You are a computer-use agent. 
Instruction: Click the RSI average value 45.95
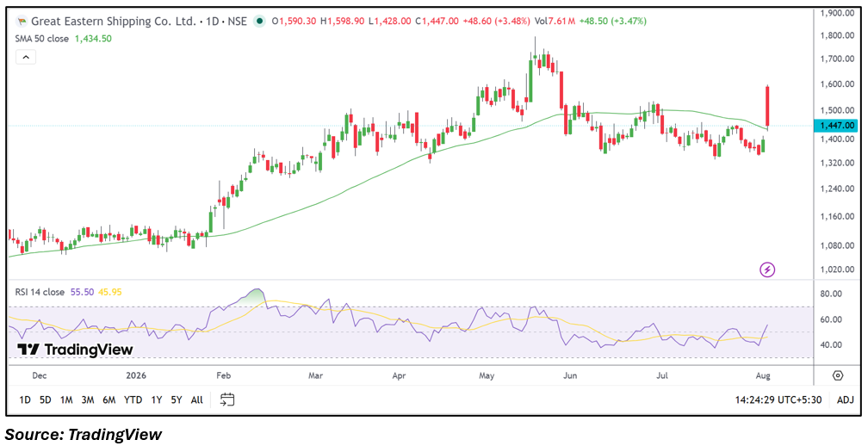[109, 292]
